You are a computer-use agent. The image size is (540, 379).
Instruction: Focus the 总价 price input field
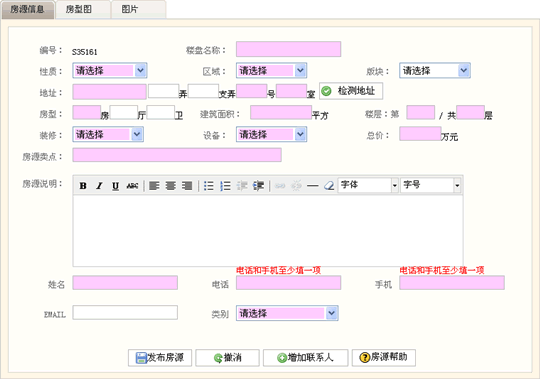420,134
